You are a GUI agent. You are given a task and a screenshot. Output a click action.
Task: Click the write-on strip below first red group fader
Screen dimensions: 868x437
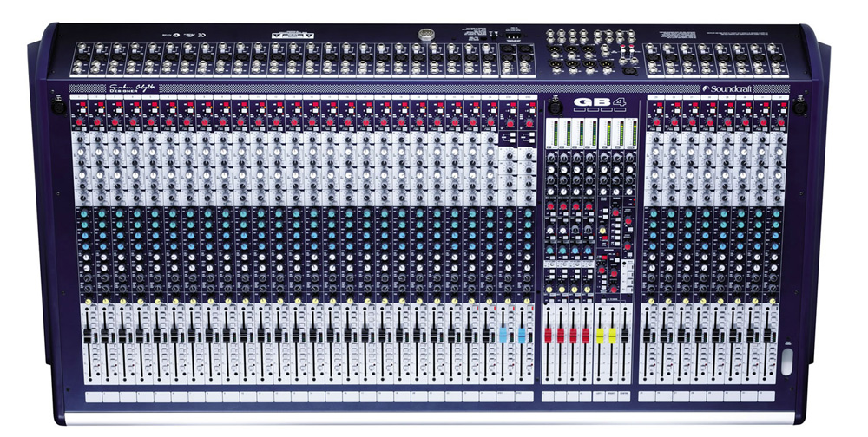pyautogui.click(x=548, y=396)
